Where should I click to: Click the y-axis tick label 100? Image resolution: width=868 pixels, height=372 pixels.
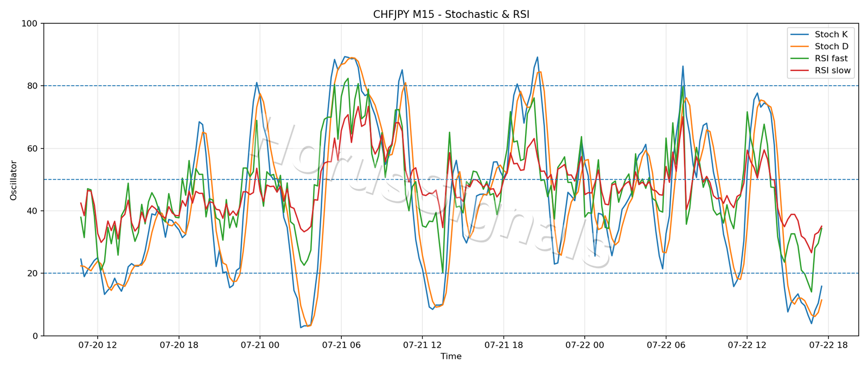click(x=29, y=23)
